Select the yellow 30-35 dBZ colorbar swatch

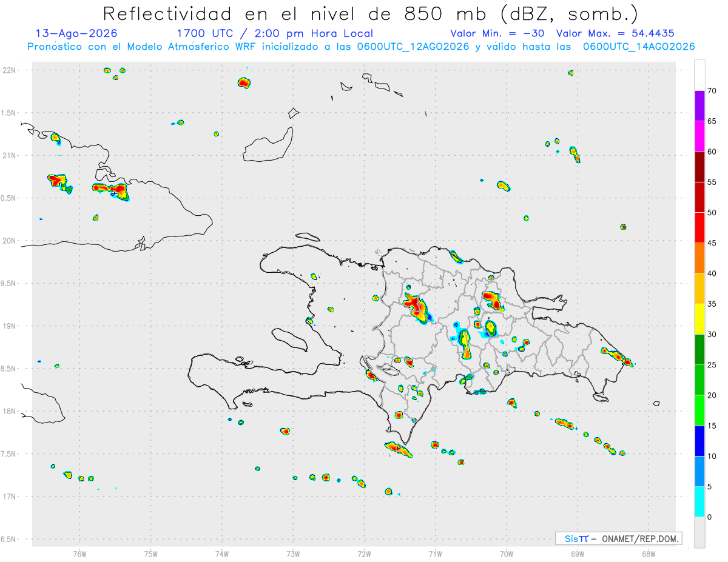click(x=699, y=319)
